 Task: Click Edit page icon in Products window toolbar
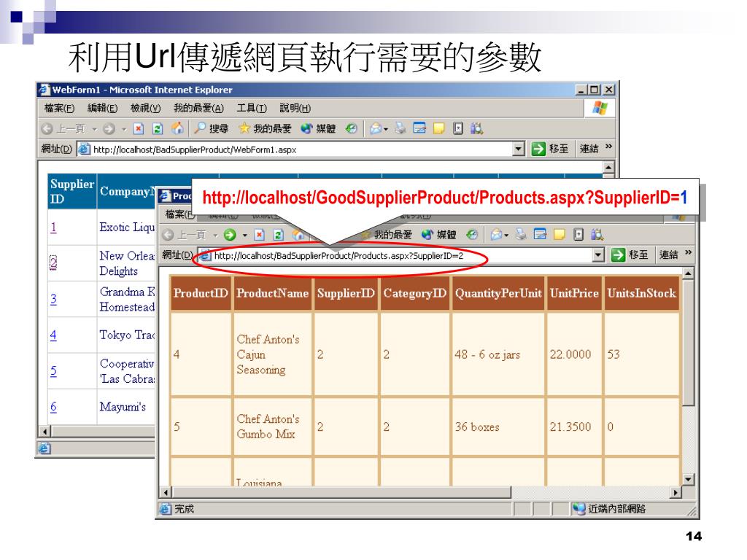click(x=541, y=235)
